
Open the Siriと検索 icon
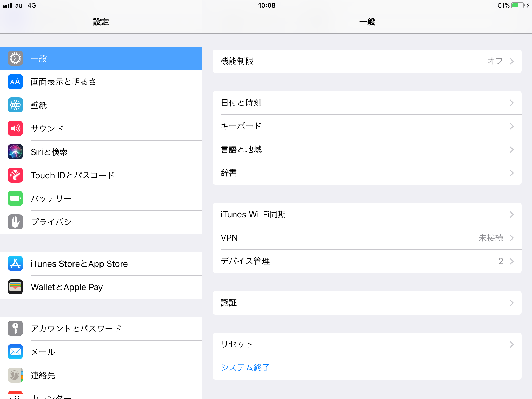[15, 152]
